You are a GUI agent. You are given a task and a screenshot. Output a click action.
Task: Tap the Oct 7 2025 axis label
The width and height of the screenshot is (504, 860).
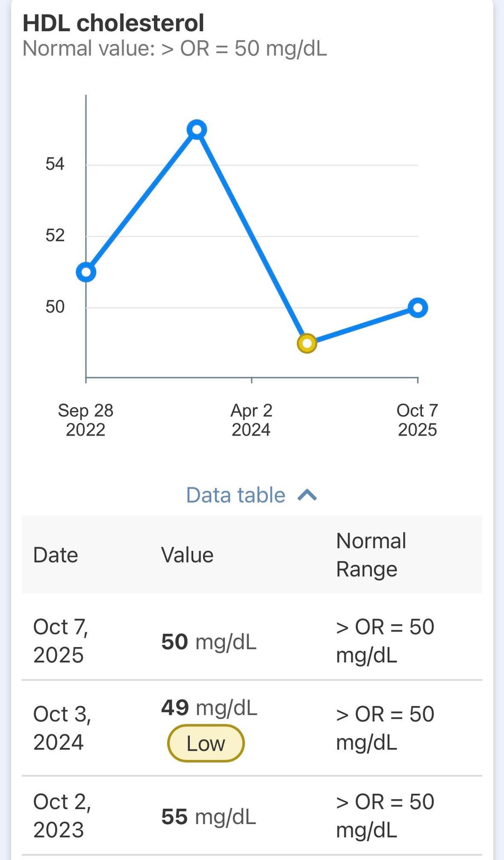(417, 420)
